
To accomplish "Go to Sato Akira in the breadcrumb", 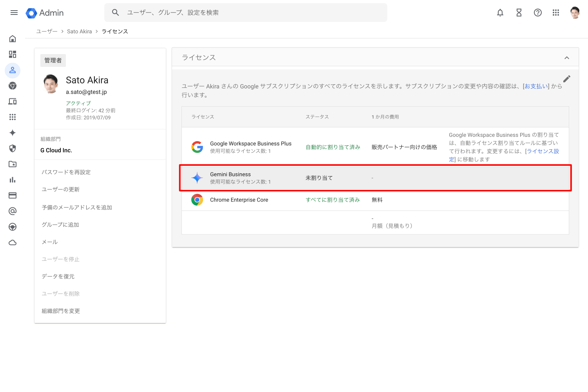I will (80, 31).
